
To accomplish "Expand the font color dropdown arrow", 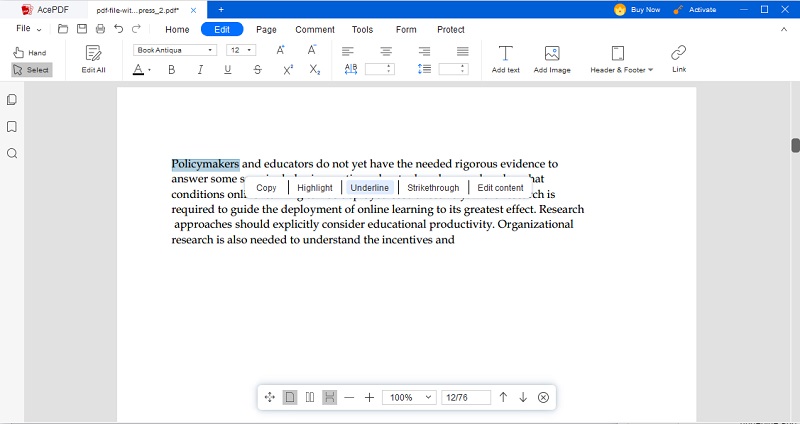I will 149,70.
